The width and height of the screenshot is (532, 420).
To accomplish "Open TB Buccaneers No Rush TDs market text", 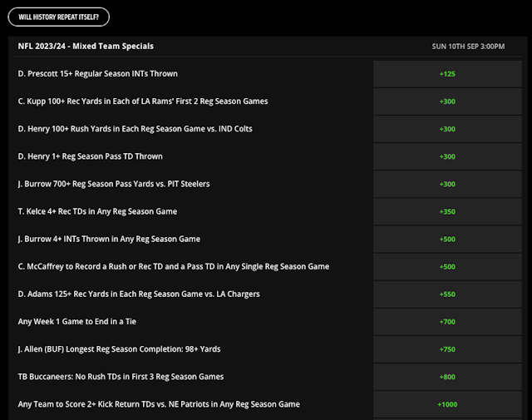I will click(x=121, y=377).
